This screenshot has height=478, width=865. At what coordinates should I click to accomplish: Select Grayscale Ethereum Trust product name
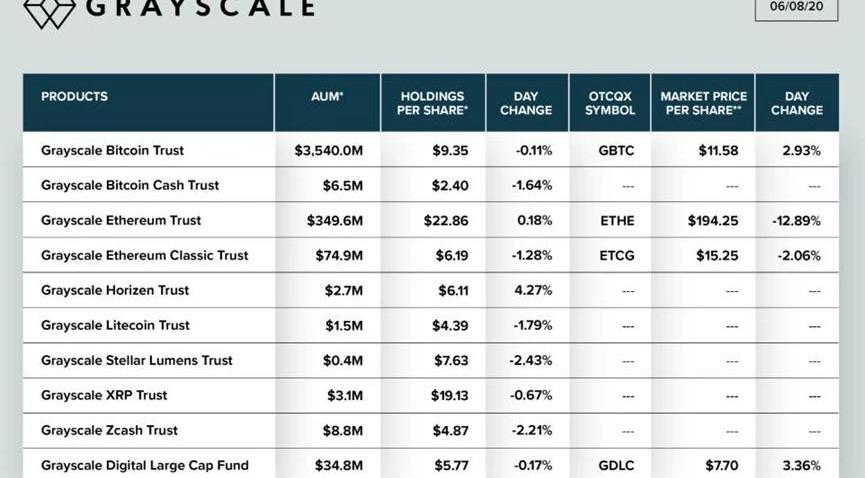click(x=121, y=220)
